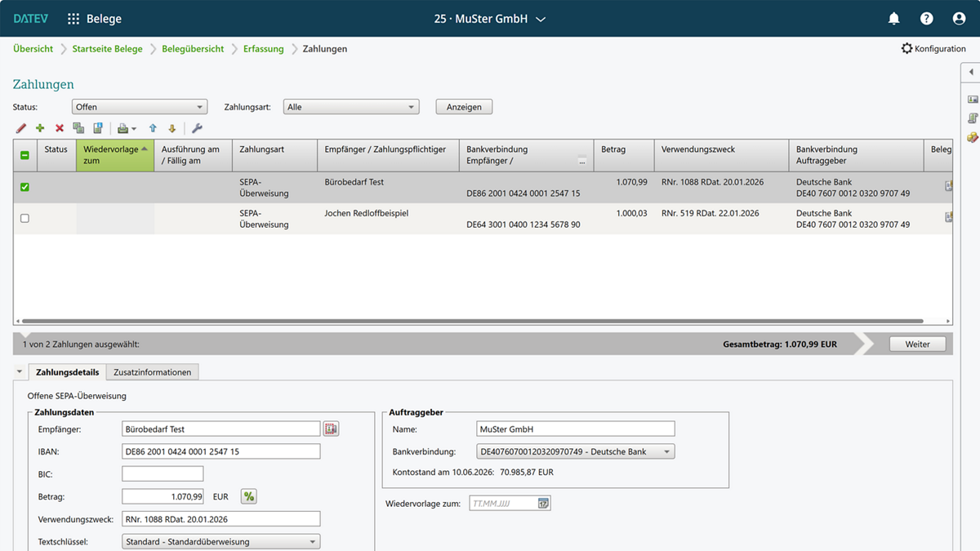
Task: Go to Erfassung breadcrumb
Action: (264, 49)
